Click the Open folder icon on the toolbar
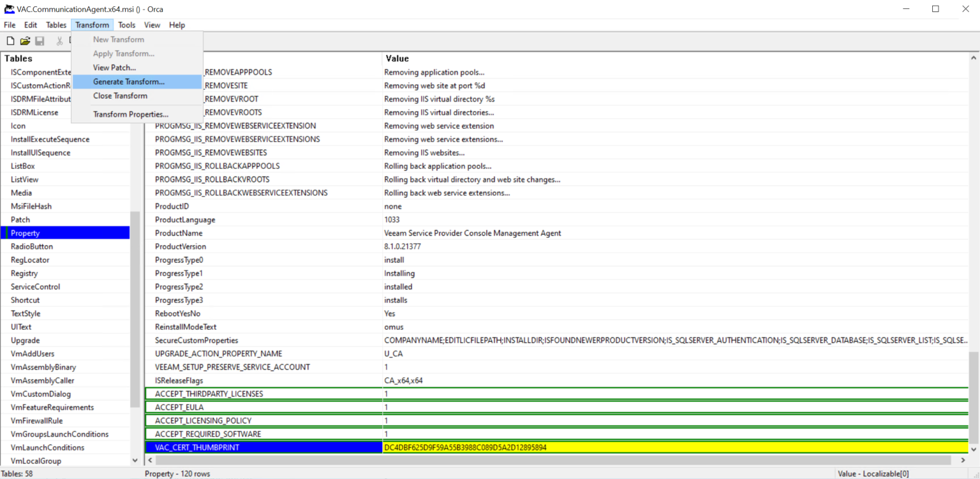Viewport: 980px width, 479px height. (x=25, y=40)
